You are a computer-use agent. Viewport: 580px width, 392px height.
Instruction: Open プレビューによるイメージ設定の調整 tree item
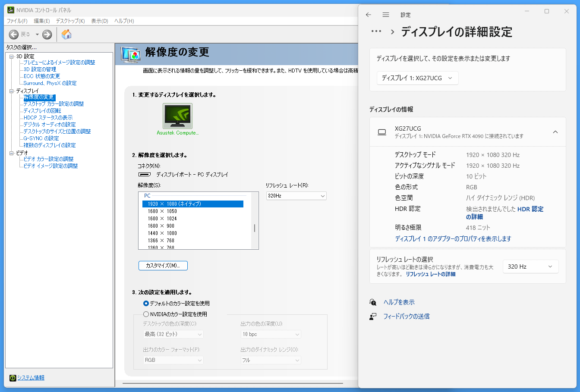pyautogui.click(x=59, y=63)
